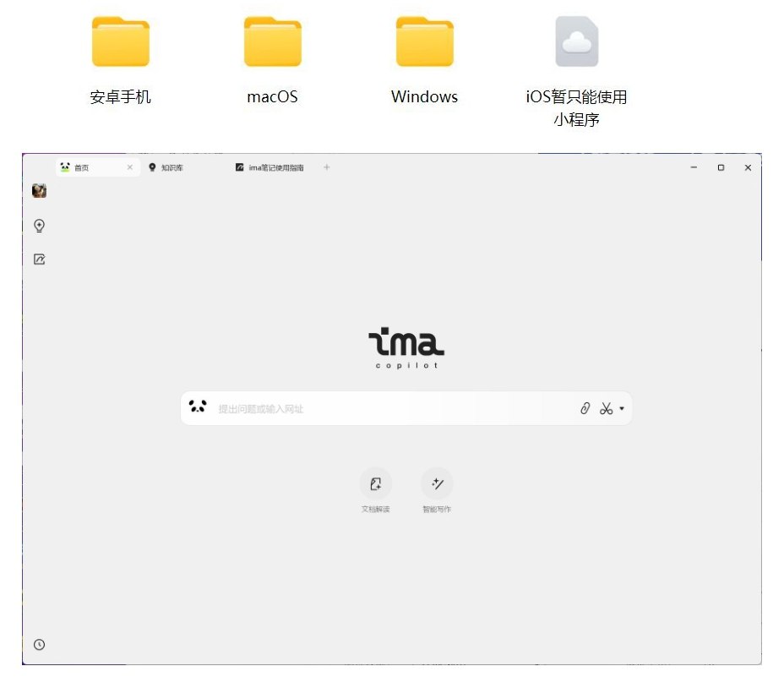Close the 首页 tab
The width and height of the screenshot is (784, 677).
coord(130,167)
